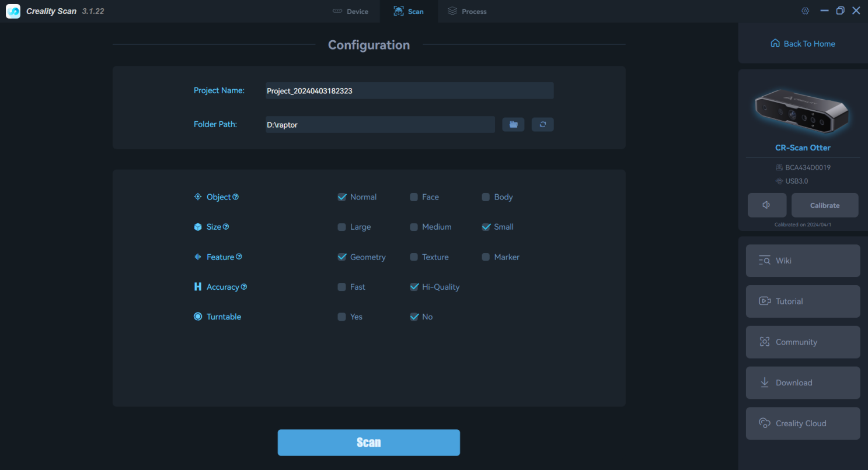Click the Feature help question mark
868x470 pixels.
click(x=239, y=257)
